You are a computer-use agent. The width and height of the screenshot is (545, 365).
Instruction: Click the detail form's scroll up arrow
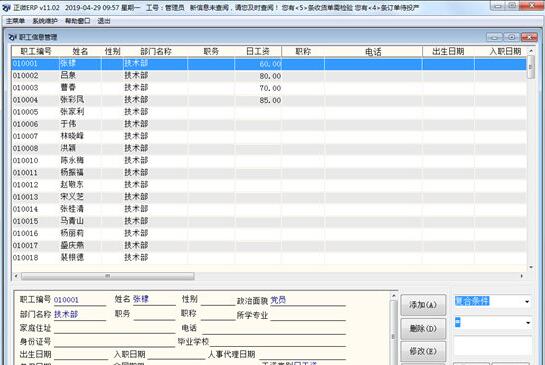tap(393, 296)
